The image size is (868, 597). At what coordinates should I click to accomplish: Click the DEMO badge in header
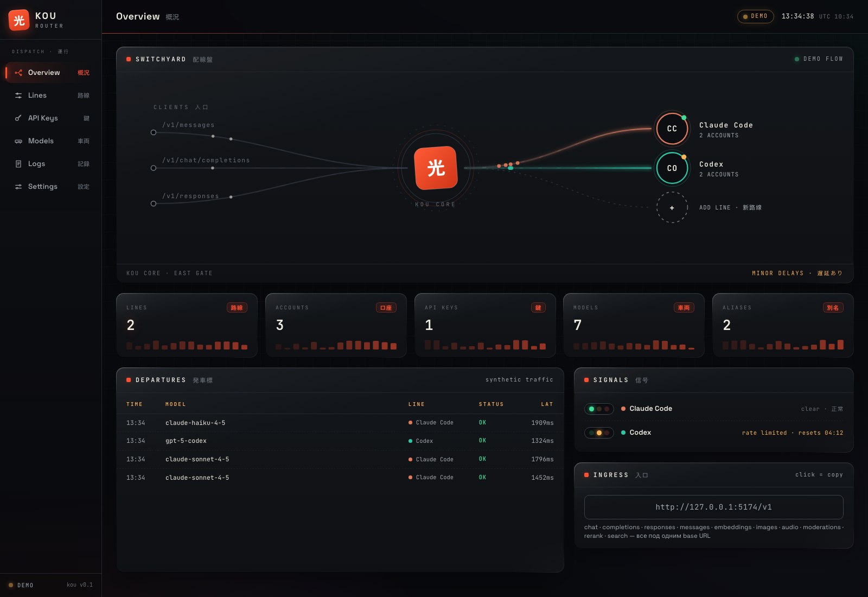pos(755,16)
